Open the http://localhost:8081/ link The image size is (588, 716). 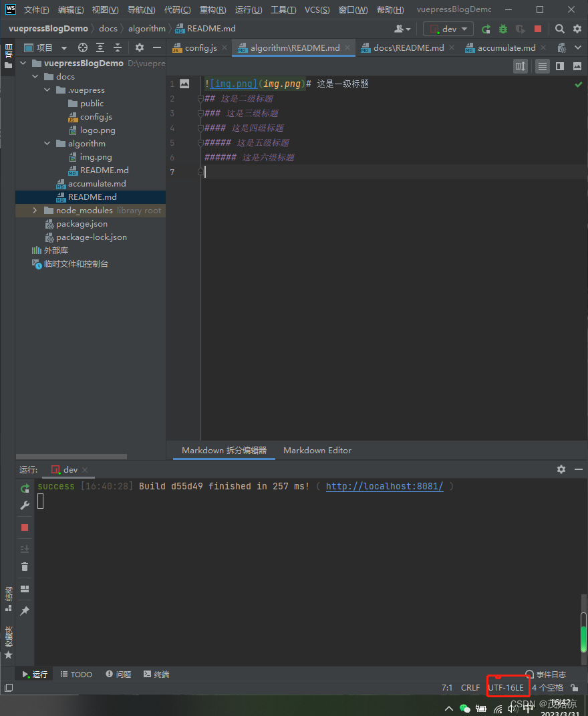[x=384, y=486]
